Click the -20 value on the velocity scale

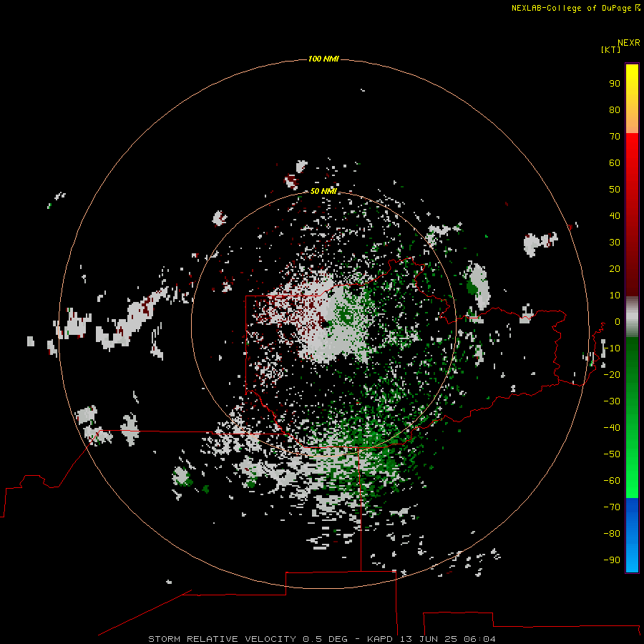(612, 374)
